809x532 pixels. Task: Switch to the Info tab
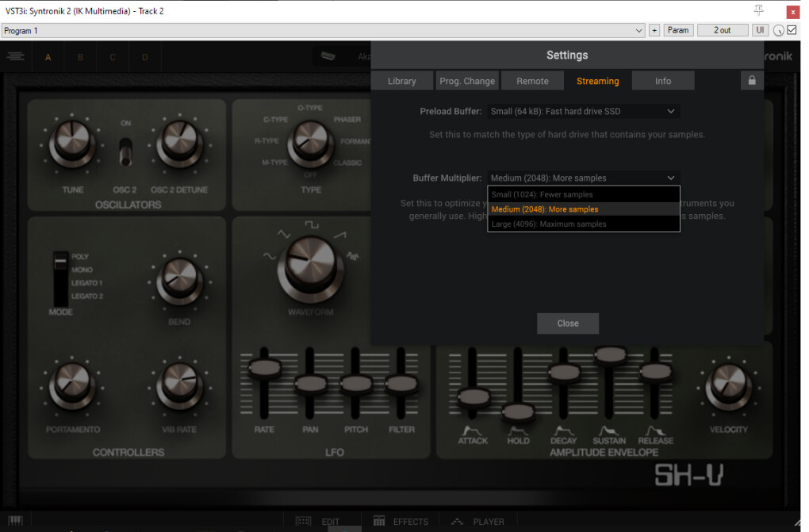663,81
